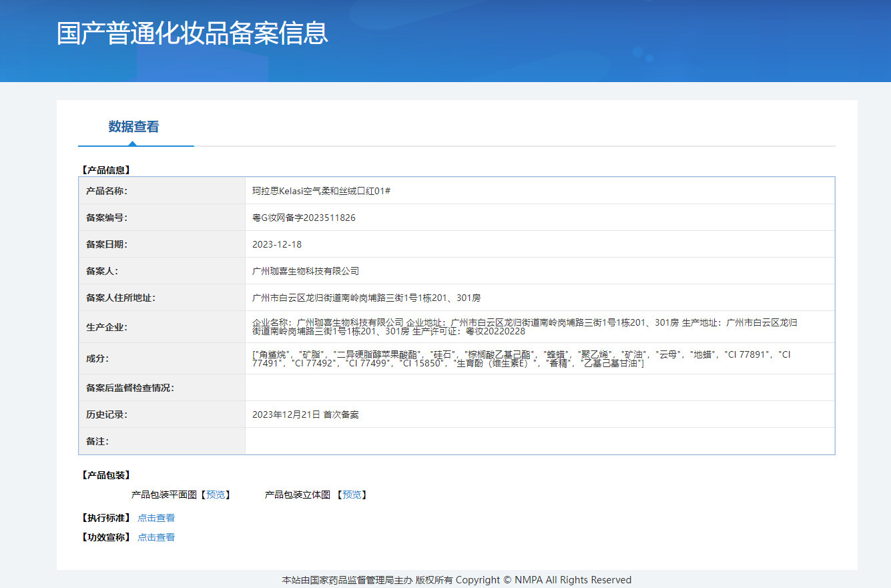Preview the 产品包装立体图 image
Viewport: 891px width, 588px height.
[352, 495]
